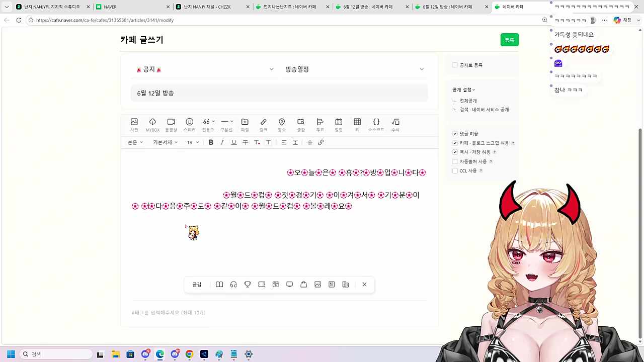Open Windows Start menu
Viewport: 644px width, 362px height.
(11, 354)
